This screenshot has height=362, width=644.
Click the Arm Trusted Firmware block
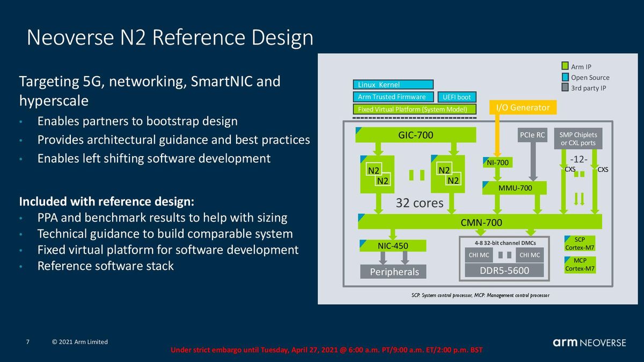point(393,97)
